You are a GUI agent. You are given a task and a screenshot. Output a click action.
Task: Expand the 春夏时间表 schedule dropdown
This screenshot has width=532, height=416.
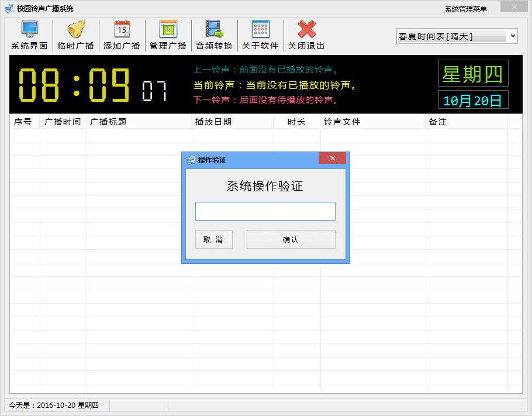coord(513,36)
